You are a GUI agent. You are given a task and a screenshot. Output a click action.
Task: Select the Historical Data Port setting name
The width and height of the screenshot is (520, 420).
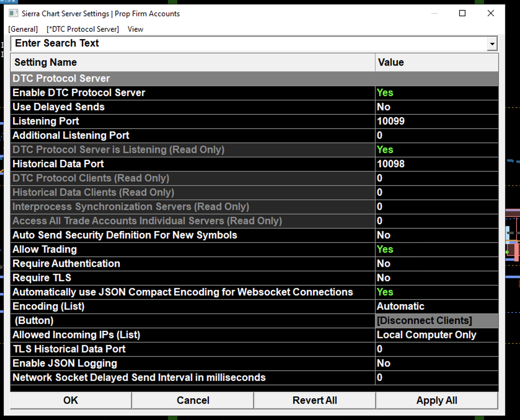tap(58, 164)
